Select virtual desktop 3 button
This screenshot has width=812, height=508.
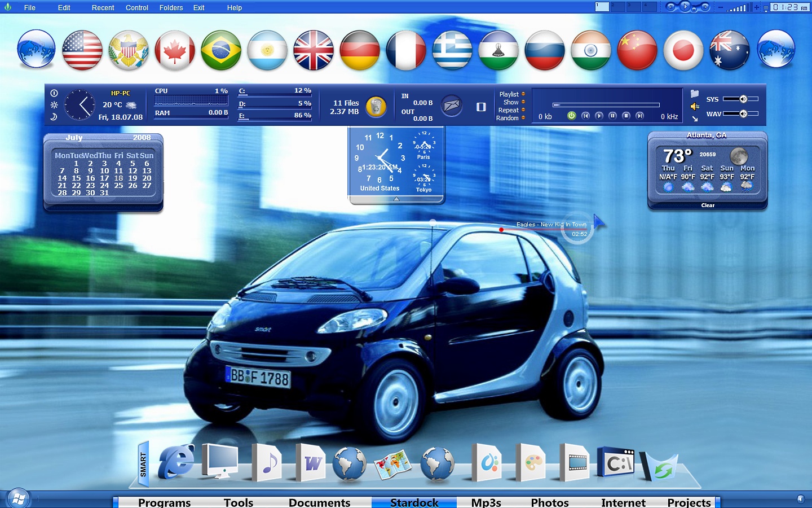[634, 7]
